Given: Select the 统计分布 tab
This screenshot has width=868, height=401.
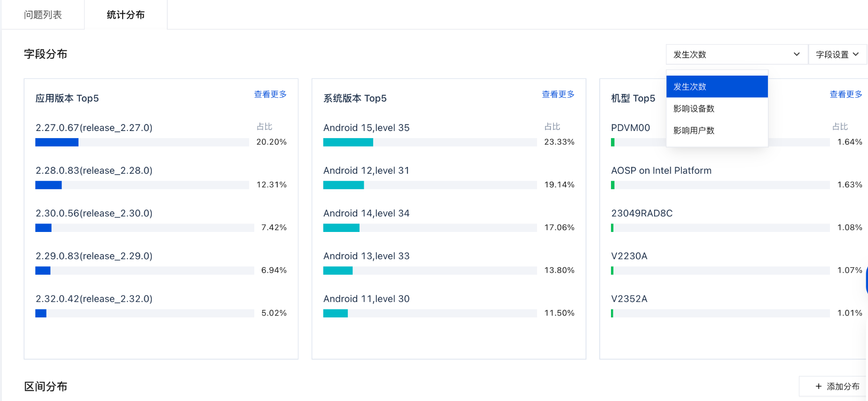Looking at the screenshot, I should [x=125, y=15].
